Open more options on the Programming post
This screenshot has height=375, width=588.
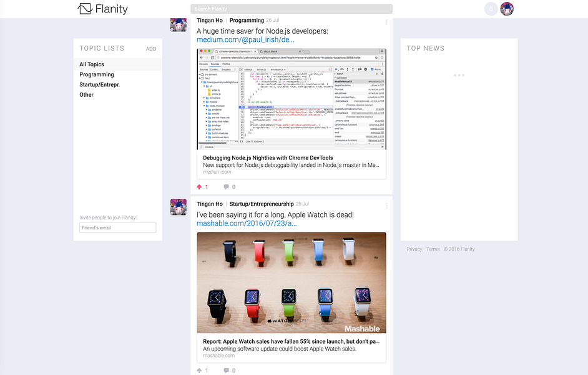tap(386, 22)
